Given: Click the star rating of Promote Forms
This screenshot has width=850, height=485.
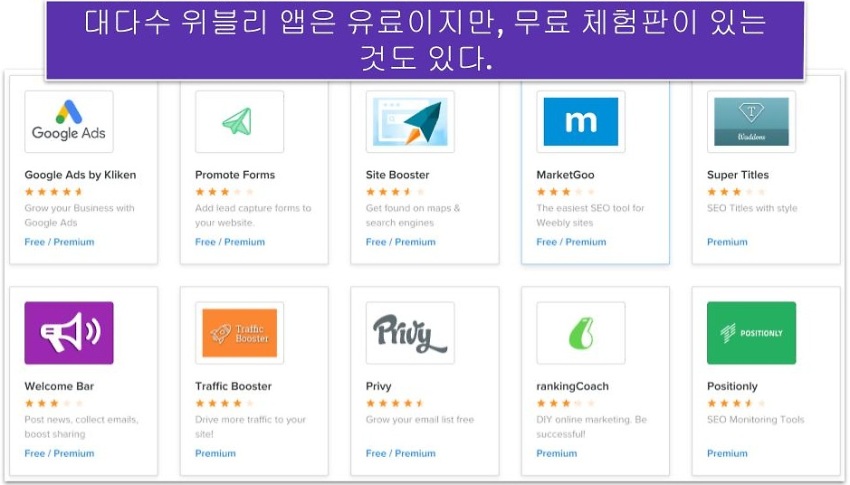Looking at the screenshot, I should [x=224, y=192].
